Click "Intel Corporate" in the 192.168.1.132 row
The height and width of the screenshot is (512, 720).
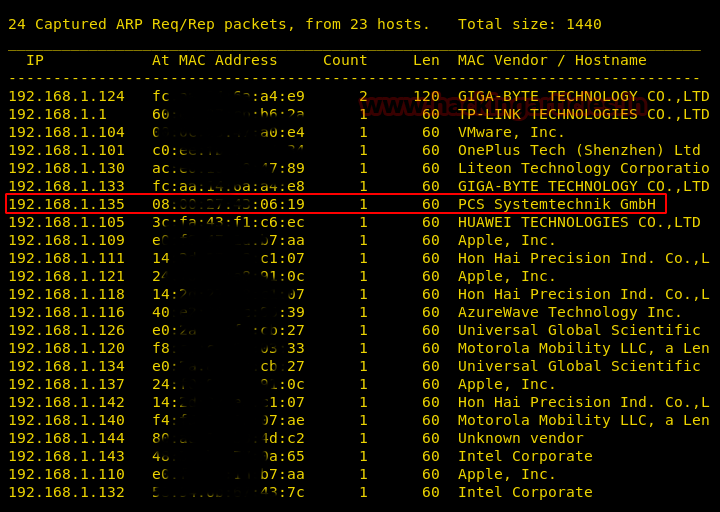pos(525,492)
